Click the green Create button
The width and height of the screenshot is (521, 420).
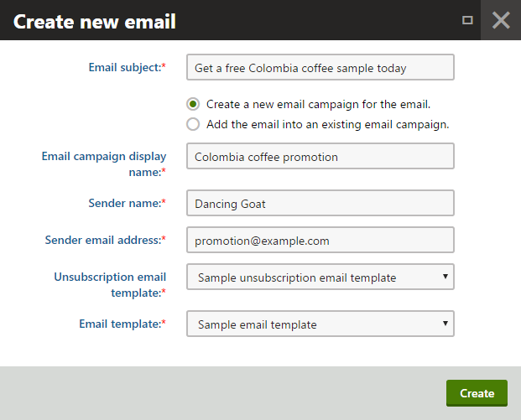click(477, 393)
